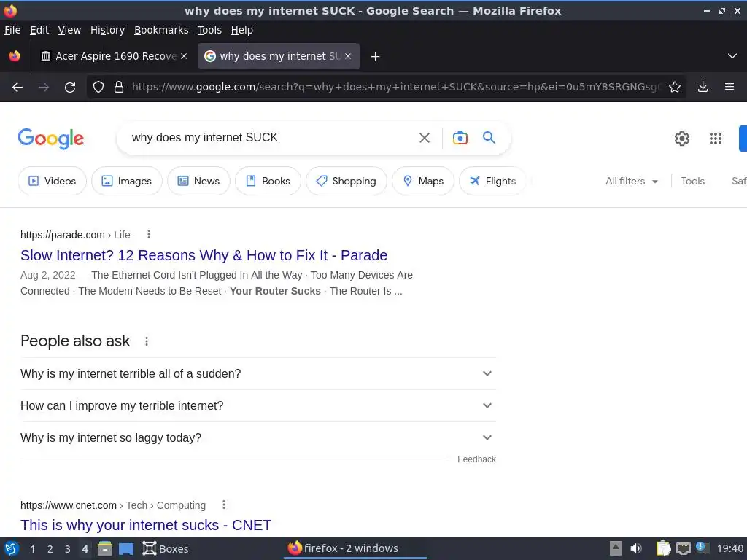Switch to the Acer Aspire 1690 Recovery tab
The width and height of the screenshot is (747, 560).
[x=115, y=56]
